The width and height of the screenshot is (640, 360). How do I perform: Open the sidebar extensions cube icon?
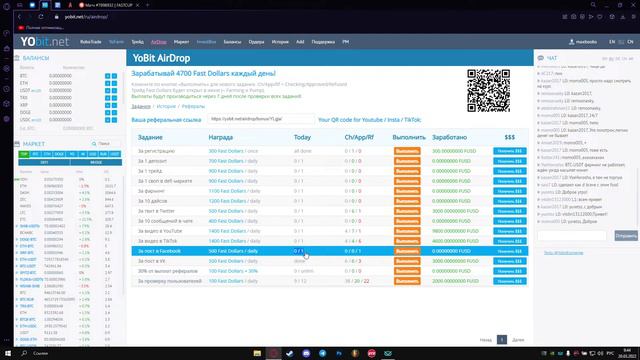tap(7, 104)
